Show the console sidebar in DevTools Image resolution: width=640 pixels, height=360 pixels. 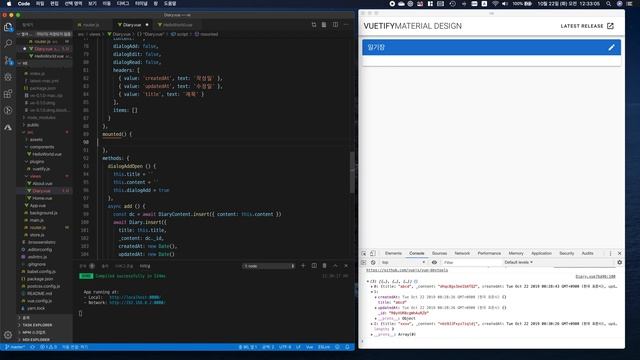click(364, 262)
